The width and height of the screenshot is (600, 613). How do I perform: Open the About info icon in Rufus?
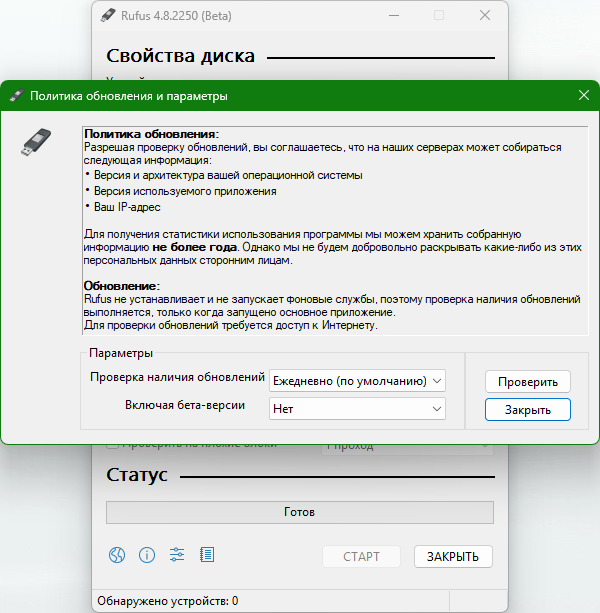coord(147,555)
